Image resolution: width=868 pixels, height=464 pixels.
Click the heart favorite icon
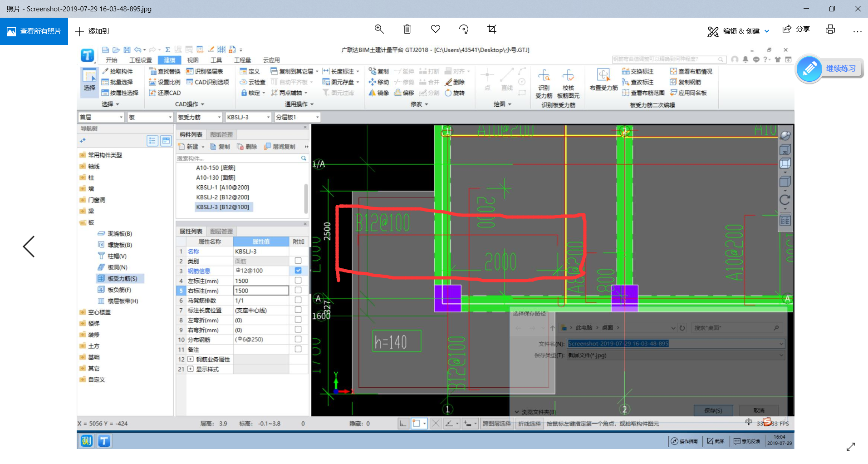point(436,30)
